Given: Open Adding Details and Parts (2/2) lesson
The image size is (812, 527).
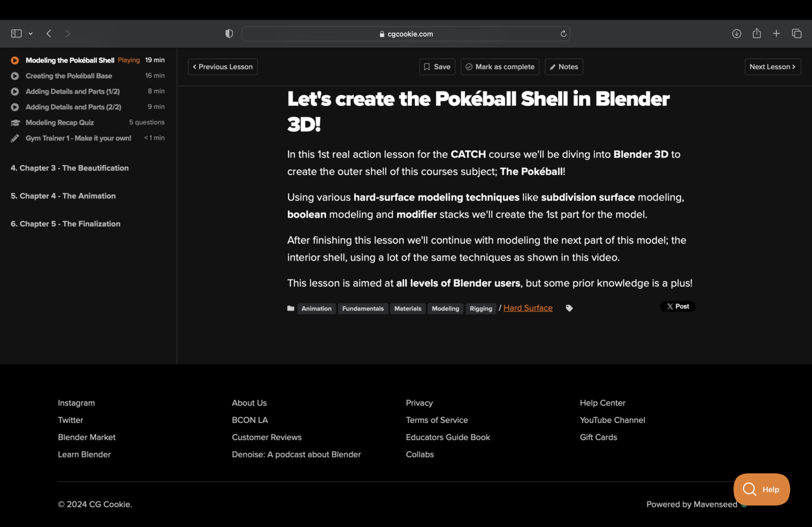Looking at the screenshot, I should [x=73, y=107].
